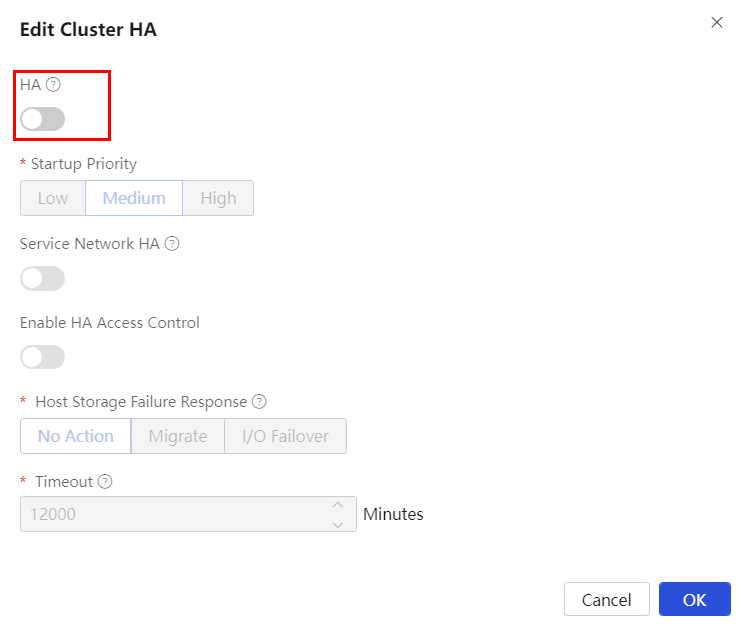Viewport: 752px width, 631px height.
Task: Increase the Timeout value with up arrow
Action: click(x=338, y=505)
